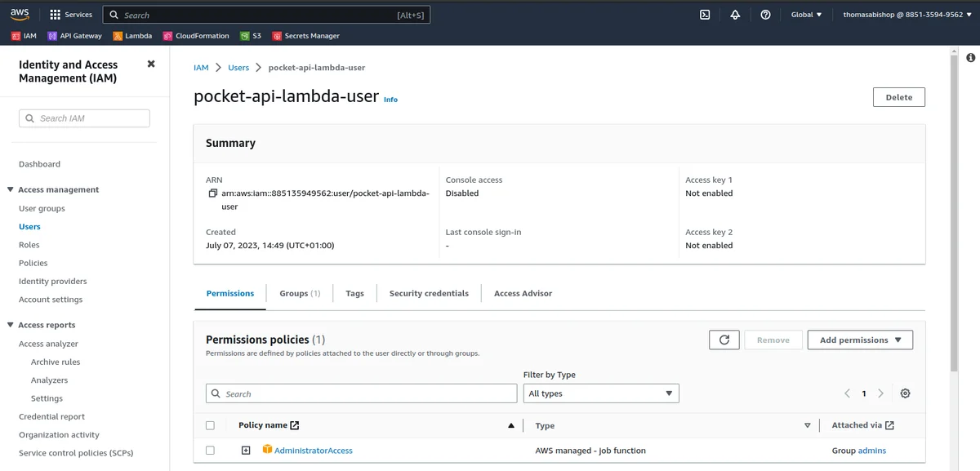Close the IAM navigation sidebar
The image size is (980, 471).
tap(151, 64)
